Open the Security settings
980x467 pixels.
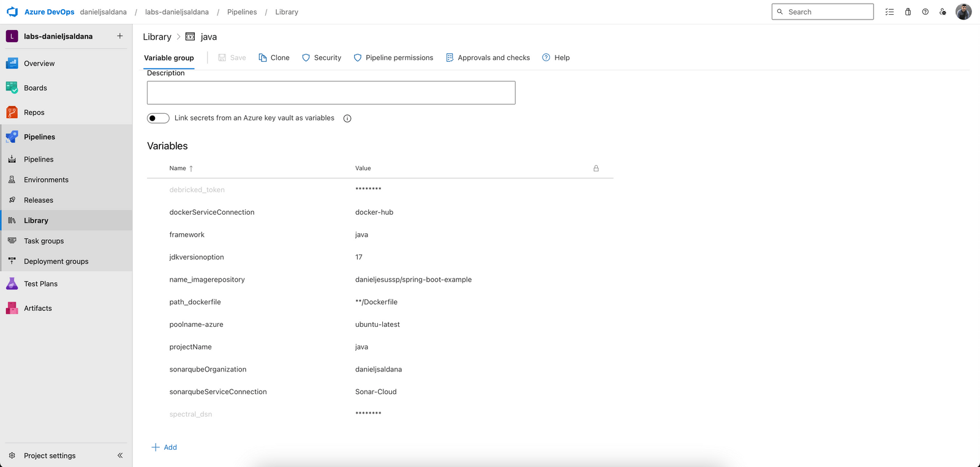(x=322, y=58)
